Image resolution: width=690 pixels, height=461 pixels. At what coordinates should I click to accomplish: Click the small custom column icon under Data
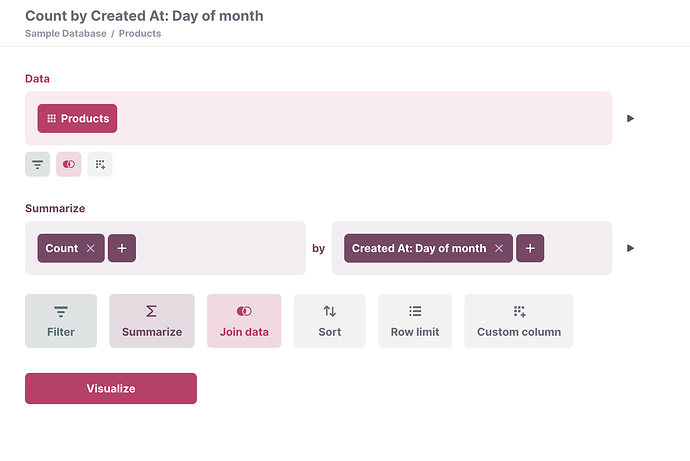(100, 164)
